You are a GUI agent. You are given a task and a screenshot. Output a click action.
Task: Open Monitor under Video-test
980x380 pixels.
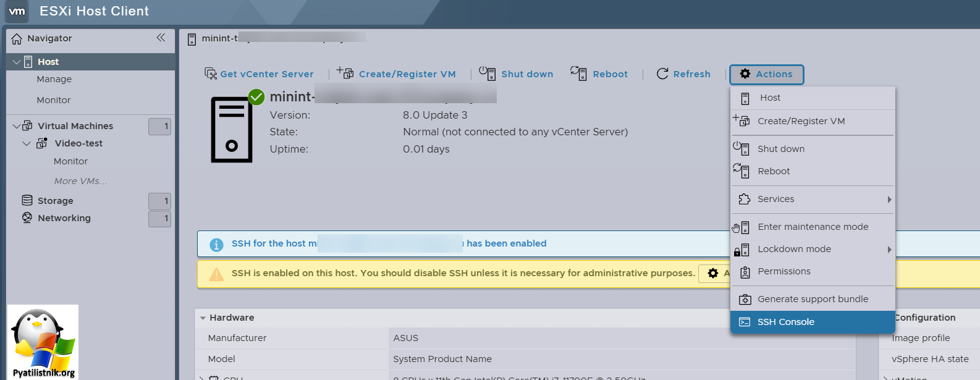click(x=70, y=161)
